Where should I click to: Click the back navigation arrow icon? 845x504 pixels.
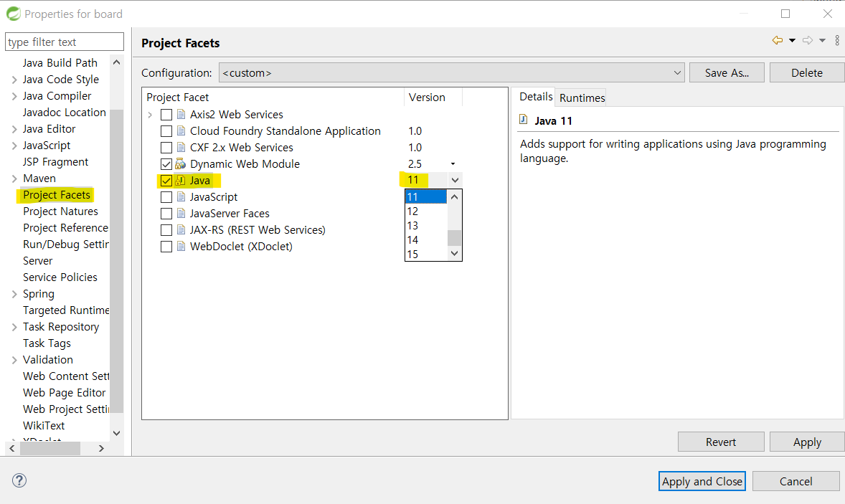(777, 40)
